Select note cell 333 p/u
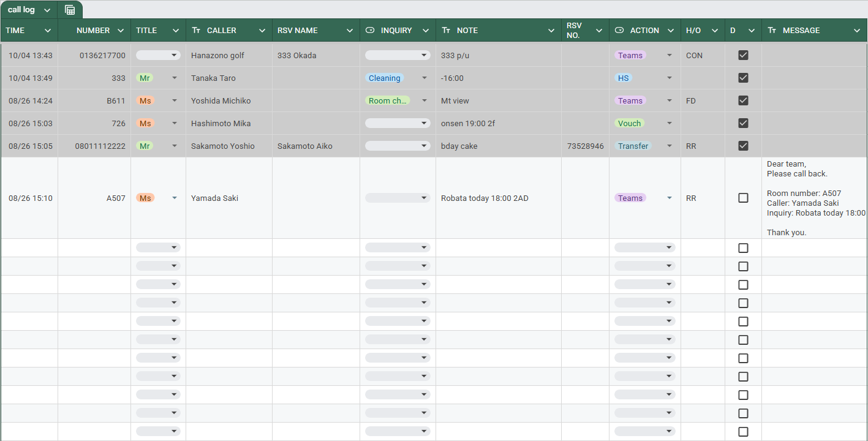 499,55
